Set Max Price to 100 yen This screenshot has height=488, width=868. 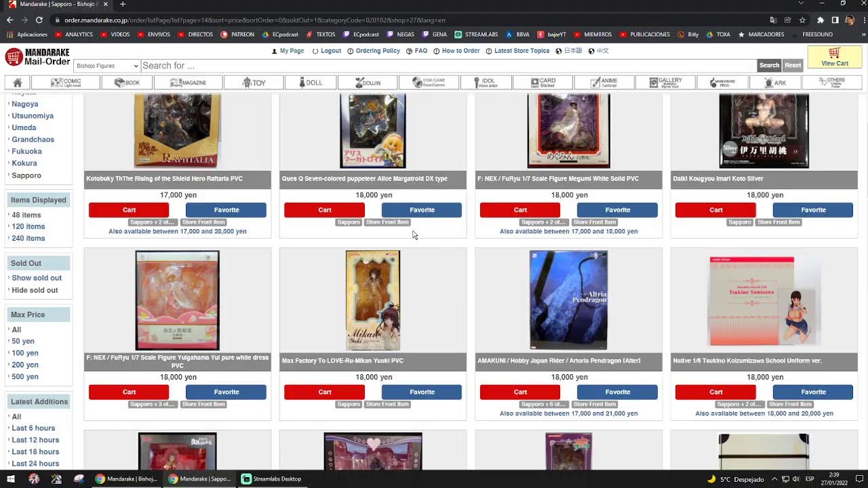coord(25,353)
